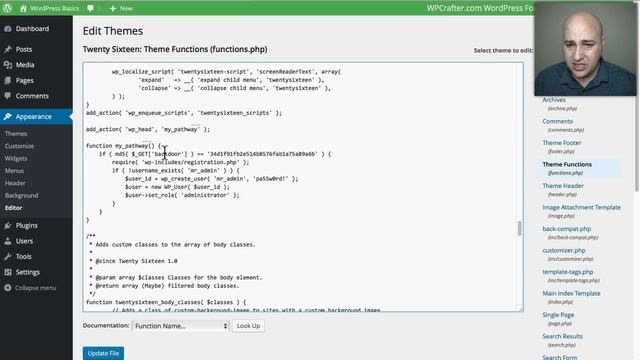Click the Comments sidebar icon

click(8, 96)
